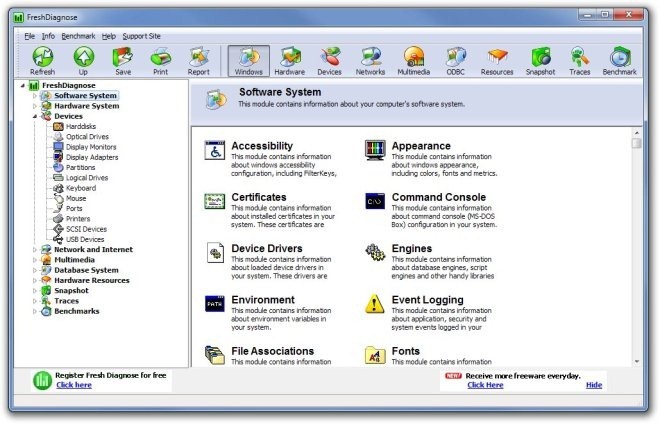This screenshot has height=424, width=660.
Task: Expand the Network and Internet node
Action: [35, 250]
